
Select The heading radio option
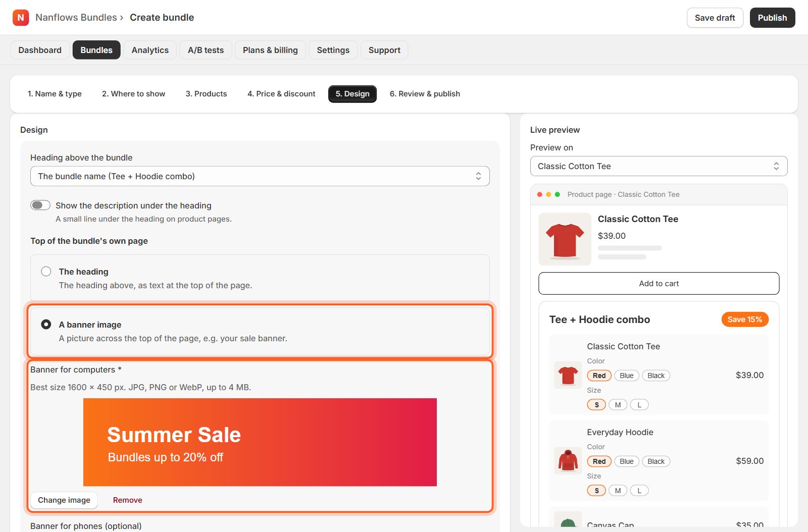click(x=46, y=271)
